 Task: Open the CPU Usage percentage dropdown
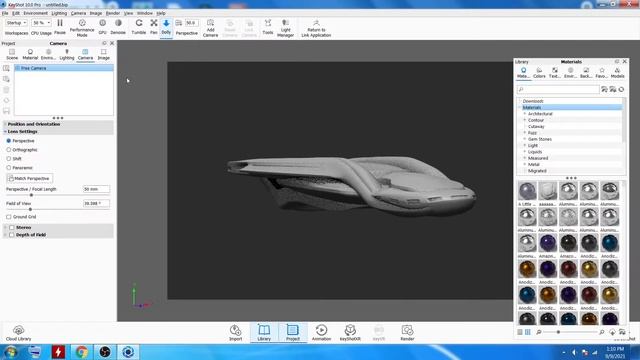pos(42,23)
